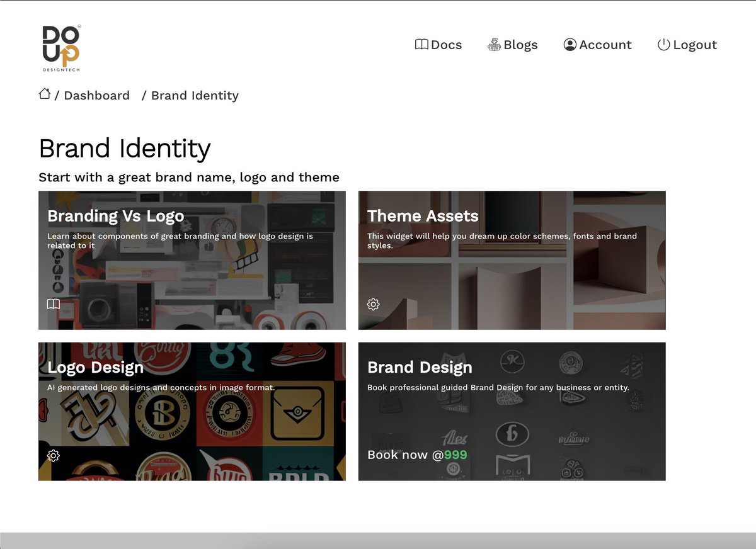The width and height of the screenshot is (756, 549).
Task: Click the Brand Identity breadcrumb link
Action: point(195,96)
